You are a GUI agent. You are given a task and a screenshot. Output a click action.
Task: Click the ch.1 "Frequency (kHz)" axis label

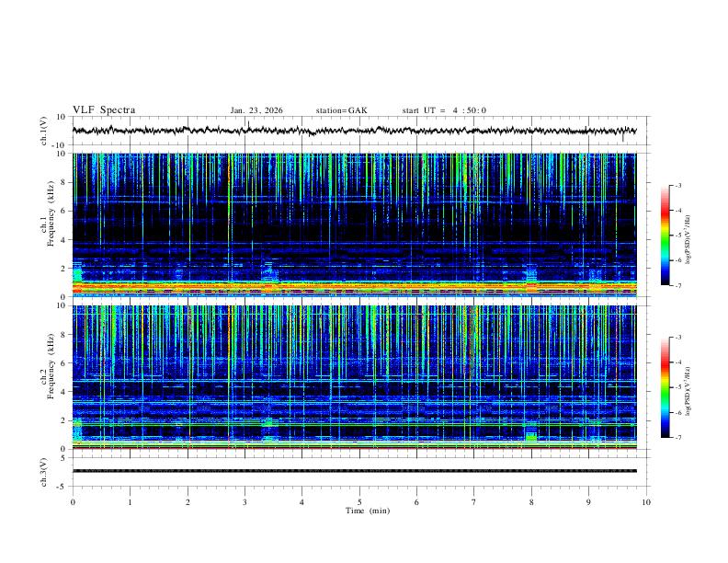(x=51, y=213)
